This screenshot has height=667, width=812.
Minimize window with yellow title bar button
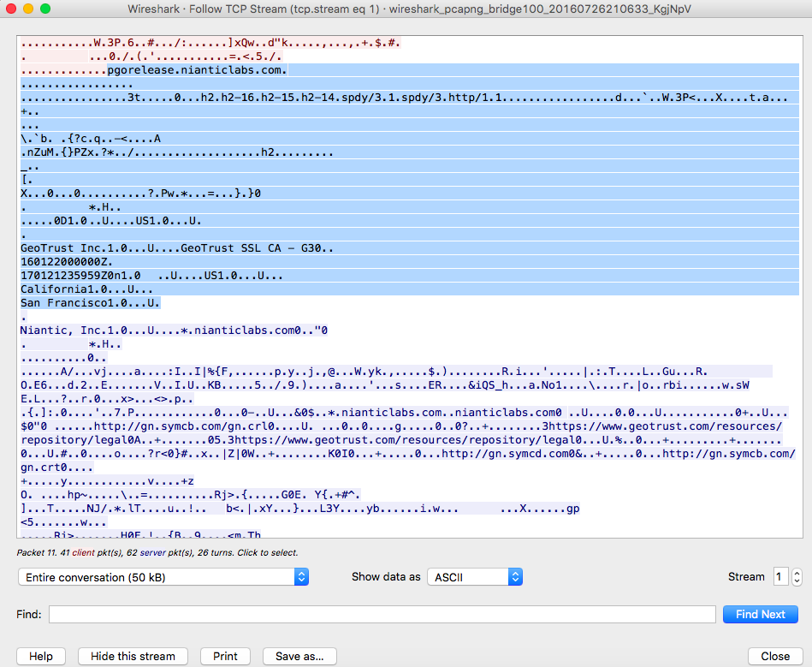point(28,9)
